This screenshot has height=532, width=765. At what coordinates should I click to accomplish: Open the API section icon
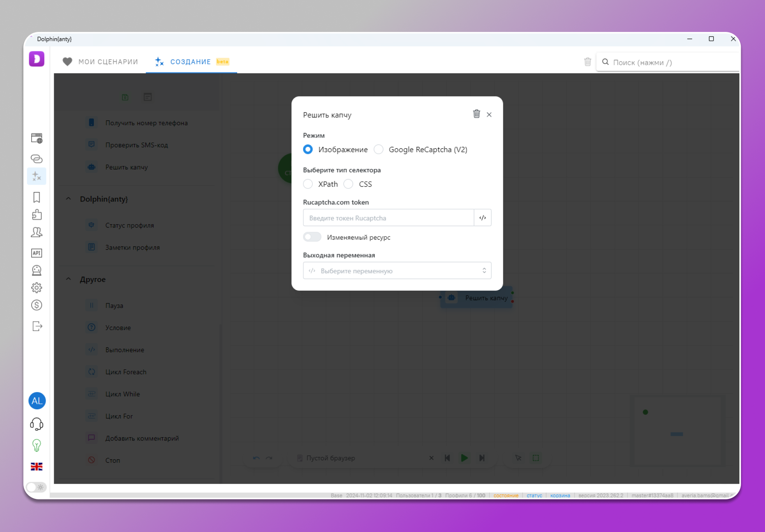coord(37,253)
